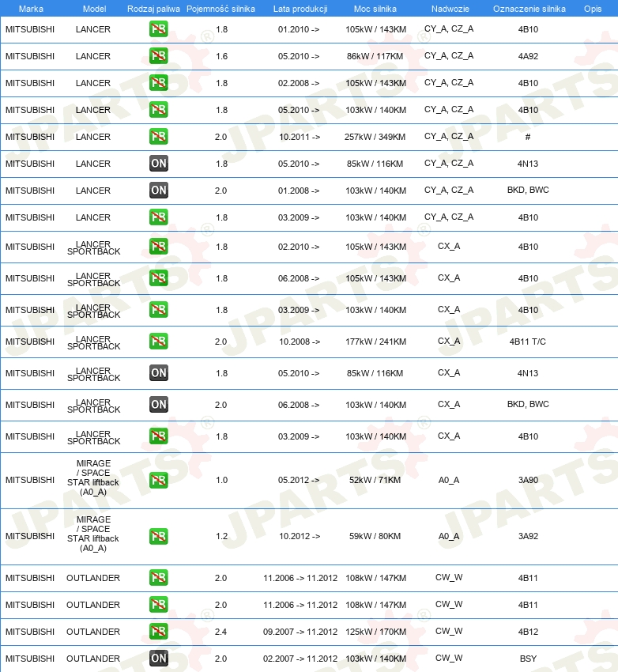The image size is (618, 672).
Task: Click the 'Oznaczenie silnika' column header
Action: click(x=529, y=9)
